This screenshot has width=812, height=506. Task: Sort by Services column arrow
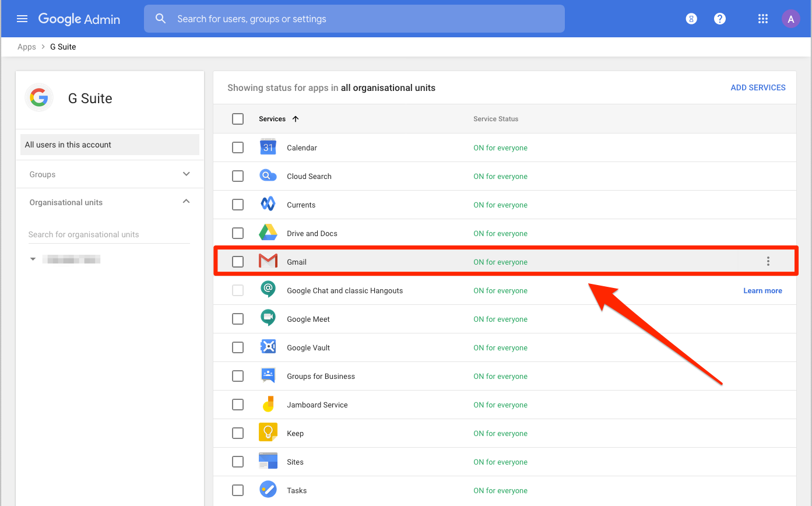point(296,119)
